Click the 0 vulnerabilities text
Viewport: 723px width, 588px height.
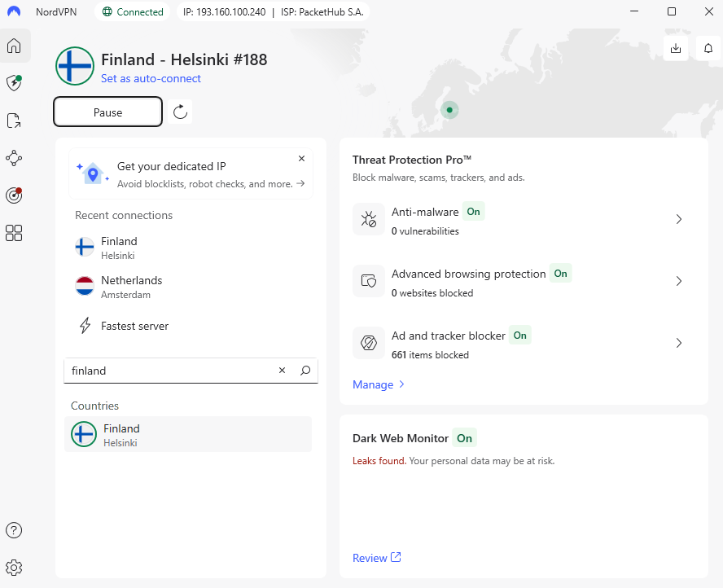click(x=425, y=231)
